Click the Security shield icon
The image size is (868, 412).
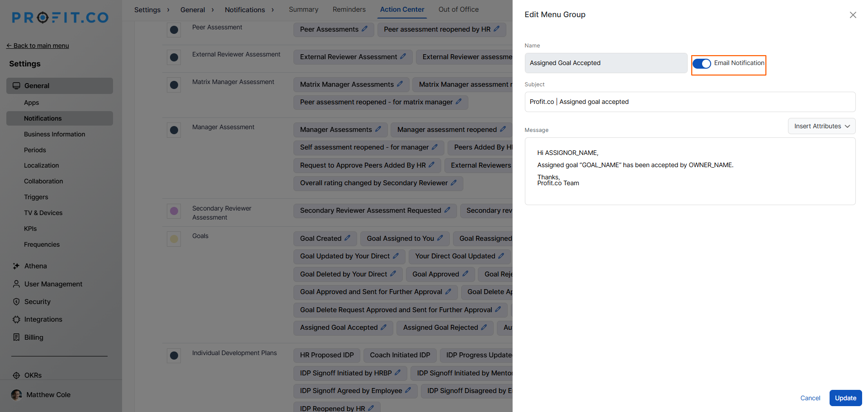point(16,302)
